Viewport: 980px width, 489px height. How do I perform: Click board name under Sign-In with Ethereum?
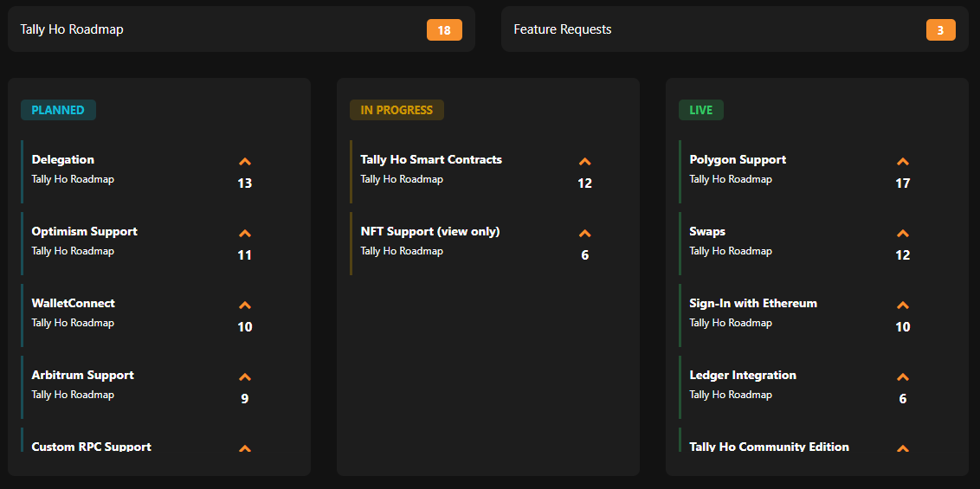point(731,323)
